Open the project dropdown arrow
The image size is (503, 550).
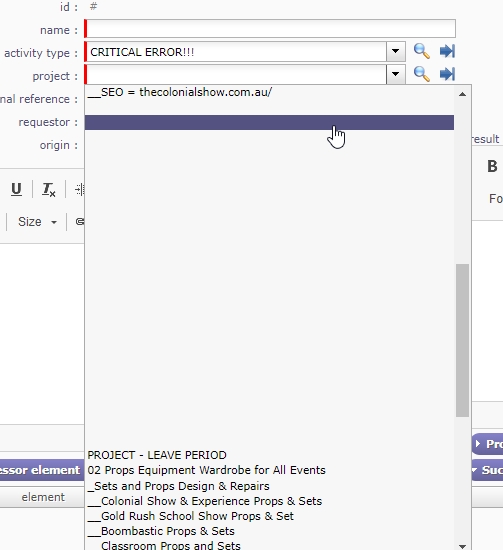396,74
